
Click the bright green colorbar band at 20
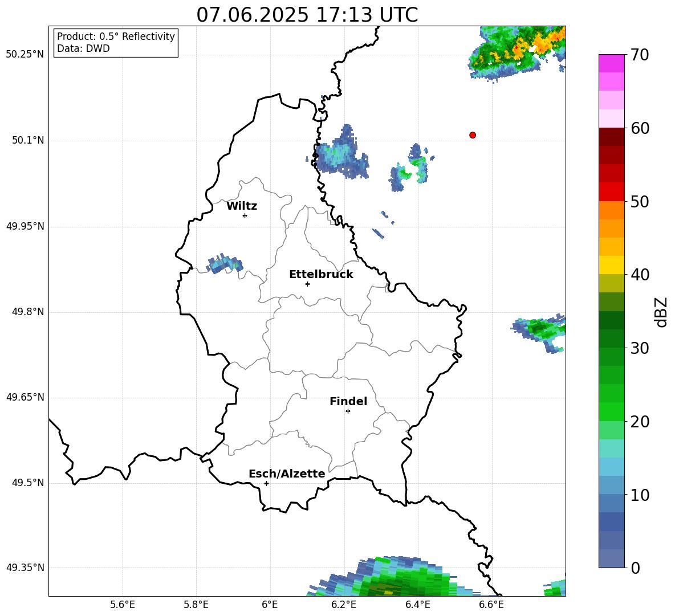pyautogui.click(x=612, y=411)
